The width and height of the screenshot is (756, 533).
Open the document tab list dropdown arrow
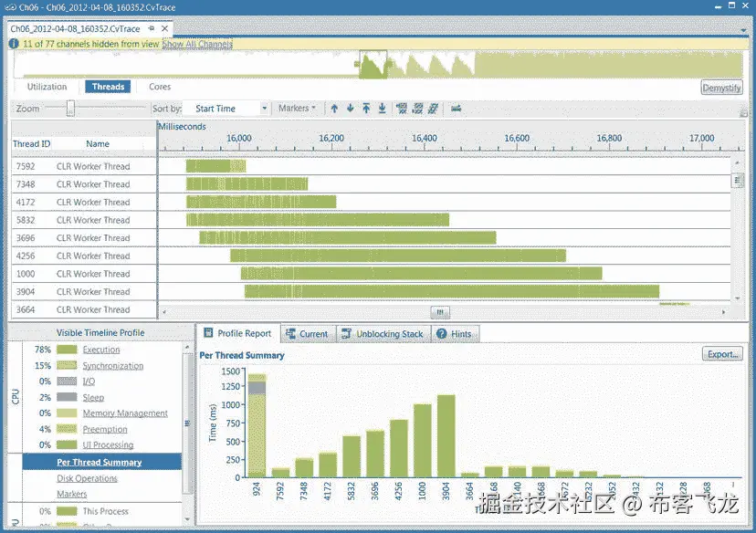744,30
